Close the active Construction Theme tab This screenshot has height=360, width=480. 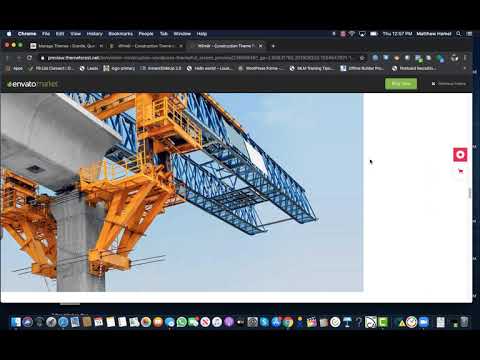[261, 46]
